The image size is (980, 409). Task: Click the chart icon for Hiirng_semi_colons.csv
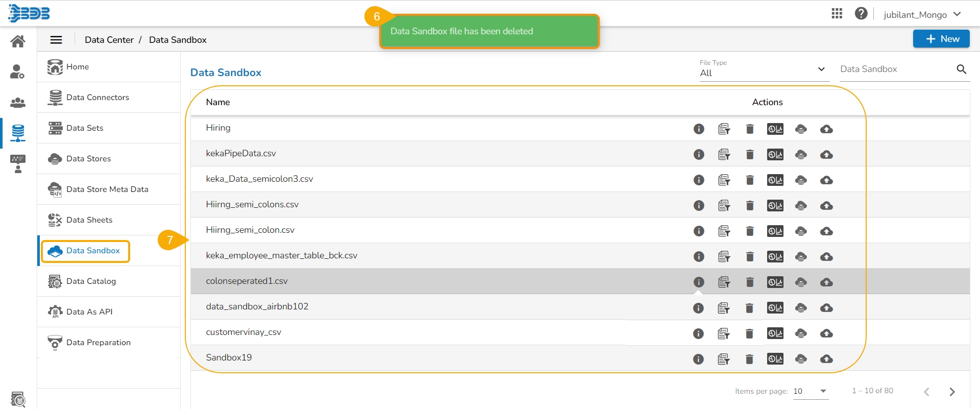[775, 206]
